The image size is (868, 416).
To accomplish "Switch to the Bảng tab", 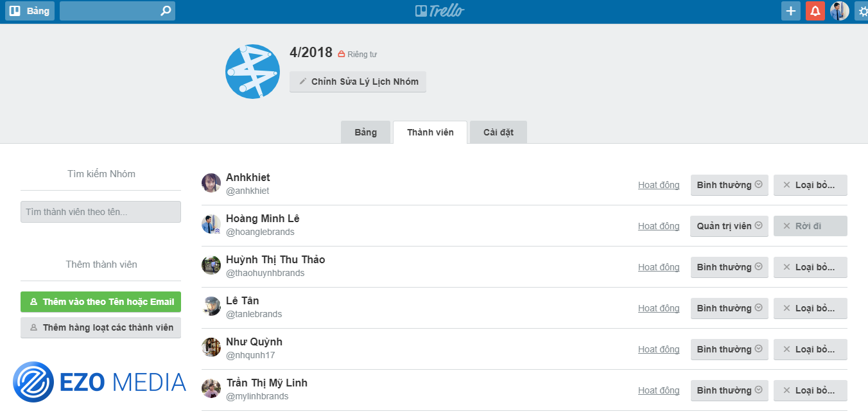I will [365, 132].
